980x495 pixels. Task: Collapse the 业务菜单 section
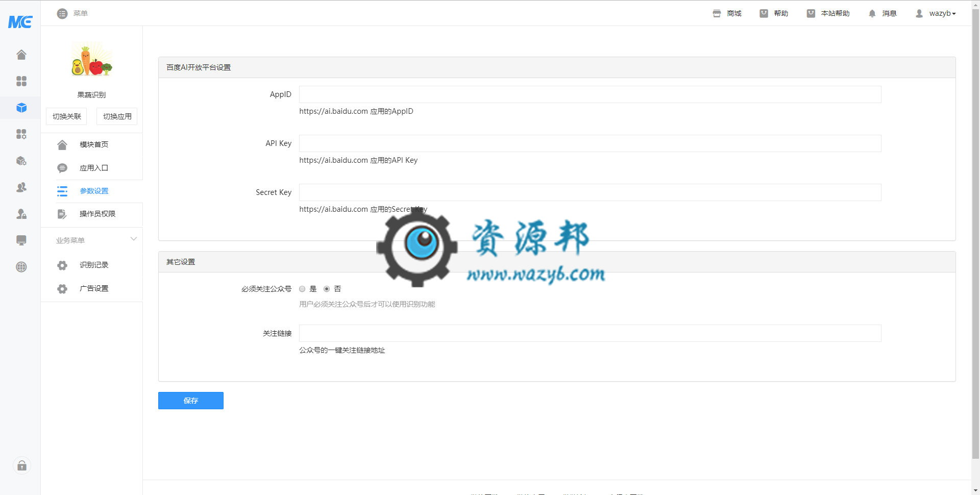134,239
